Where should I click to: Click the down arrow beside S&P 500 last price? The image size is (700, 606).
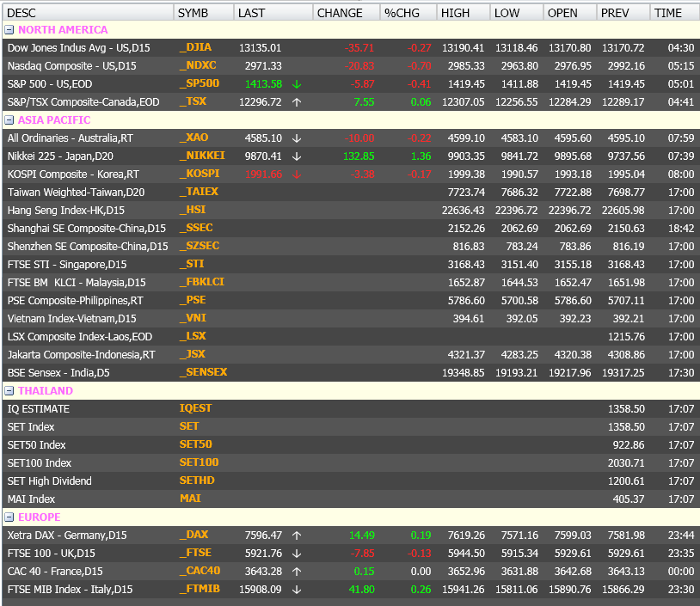(297, 84)
